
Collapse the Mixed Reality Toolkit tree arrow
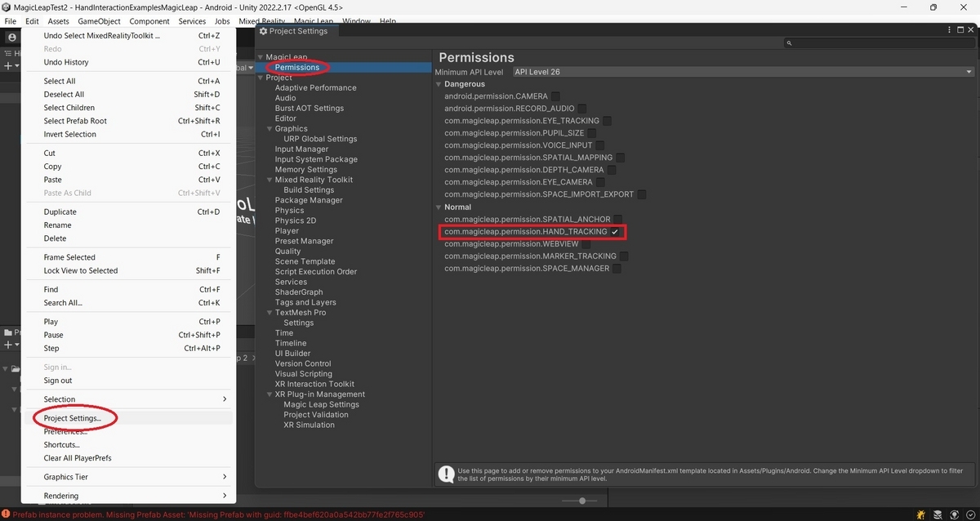point(269,180)
